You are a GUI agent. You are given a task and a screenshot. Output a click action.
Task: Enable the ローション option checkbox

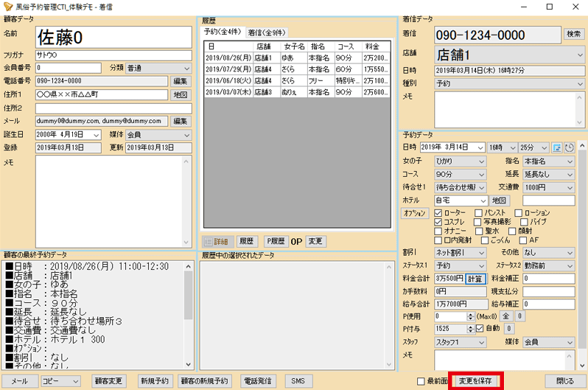(518, 212)
